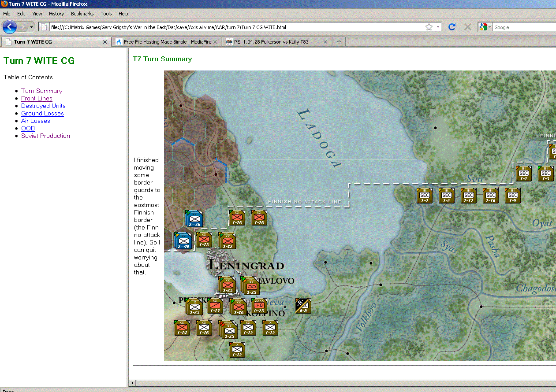This screenshot has height=392, width=556.
Task: Select the cavalry counter labeled 1-17
Action: [215, 306]
